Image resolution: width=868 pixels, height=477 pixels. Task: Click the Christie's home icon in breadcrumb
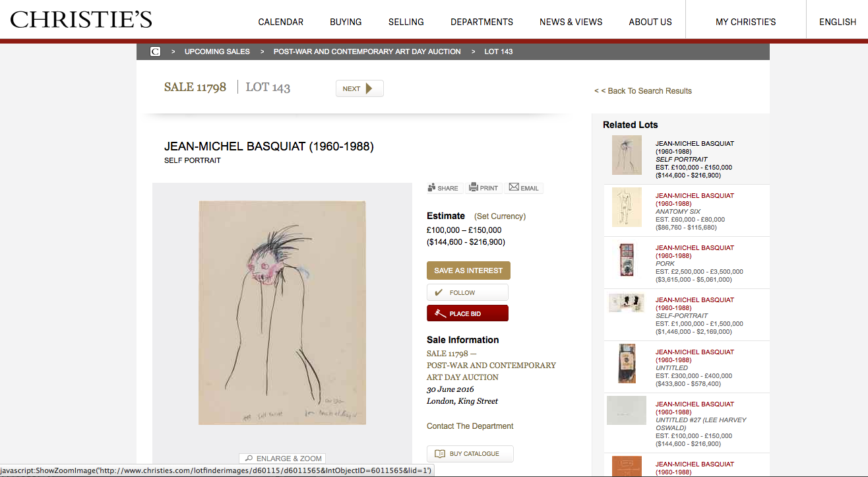point(155,51)
